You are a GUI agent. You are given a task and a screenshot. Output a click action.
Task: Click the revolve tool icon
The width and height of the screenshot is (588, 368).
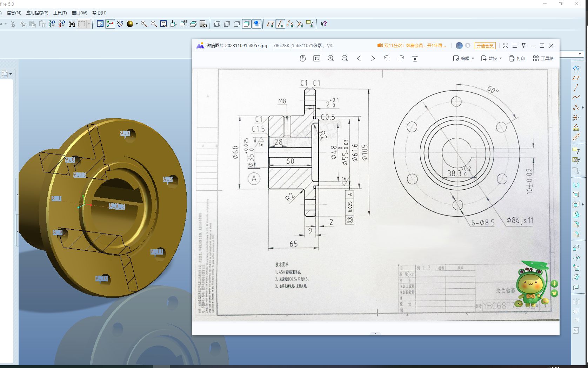(576, 258)
